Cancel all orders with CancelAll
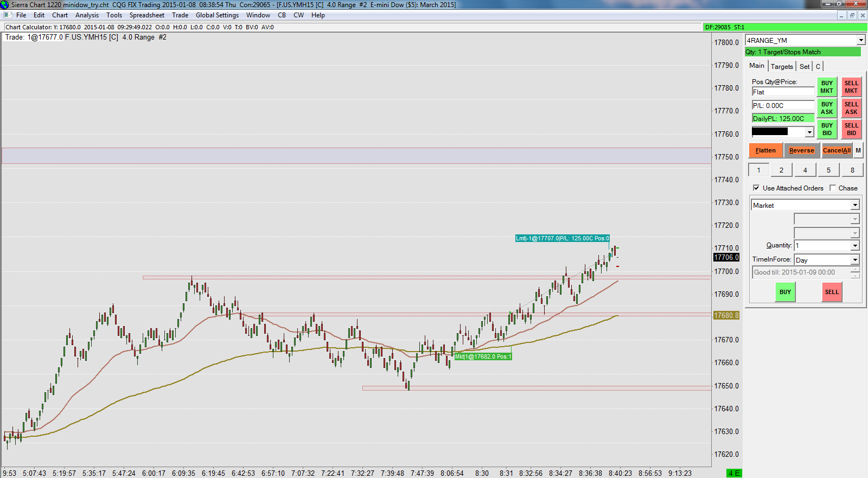Viewport: 868px width, 478px height. (x=837, y=150)
